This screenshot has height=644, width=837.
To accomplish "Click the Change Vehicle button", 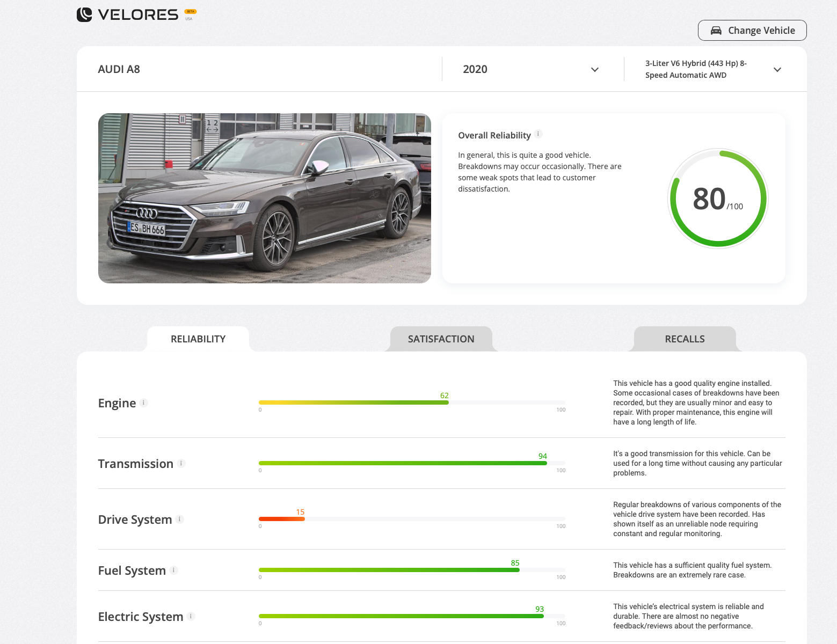I will click(x=752, y=31).
